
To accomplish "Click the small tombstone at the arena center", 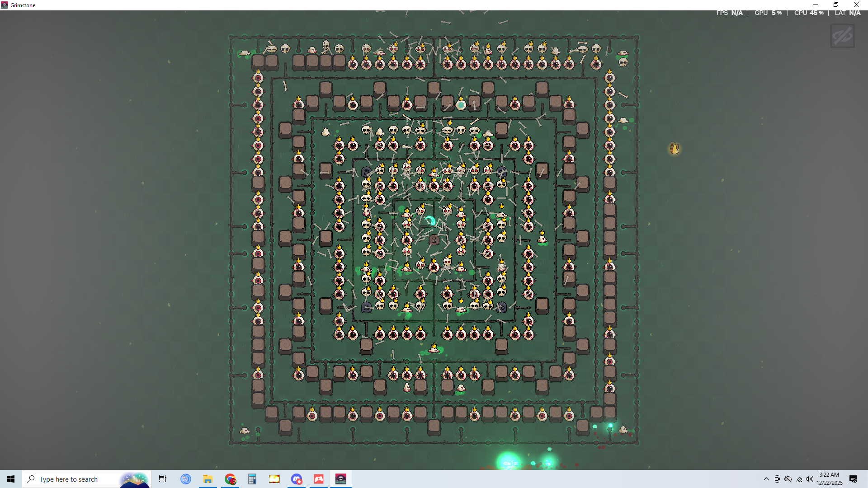I will pos(434,240).
